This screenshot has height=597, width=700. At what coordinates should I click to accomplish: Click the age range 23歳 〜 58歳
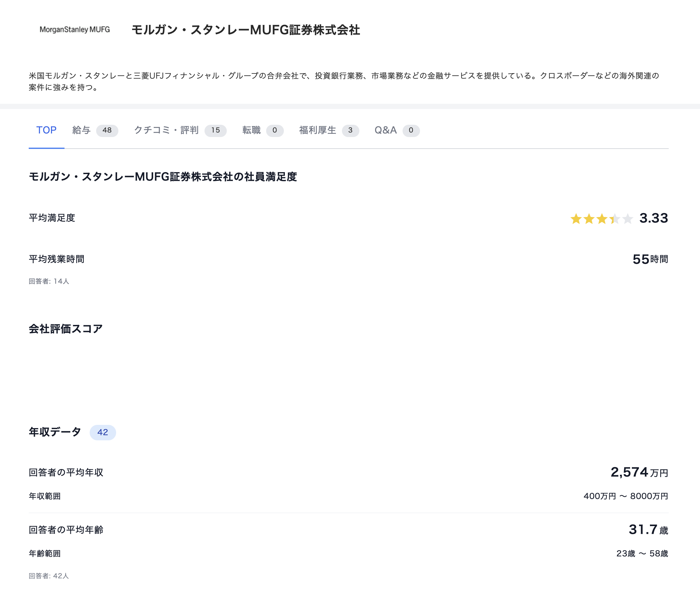tap(642, 554)
